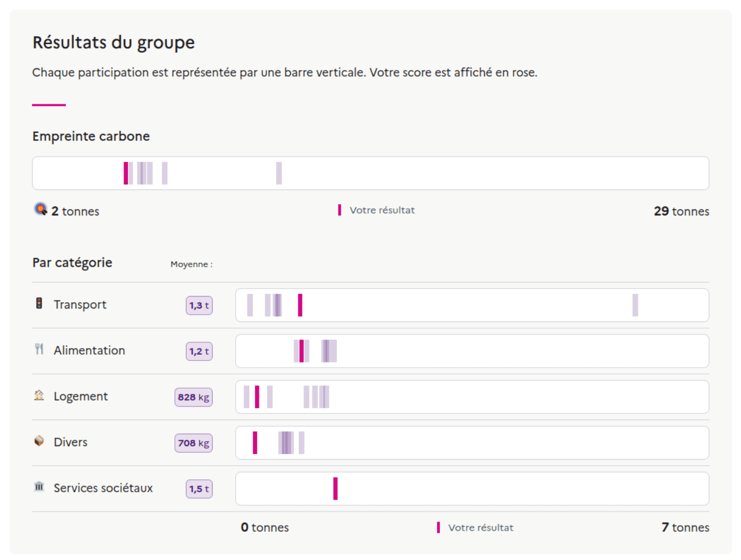741x560 pixels.
Task: Select the 1,3 t Transport average badge
Action: pos(199,305)
